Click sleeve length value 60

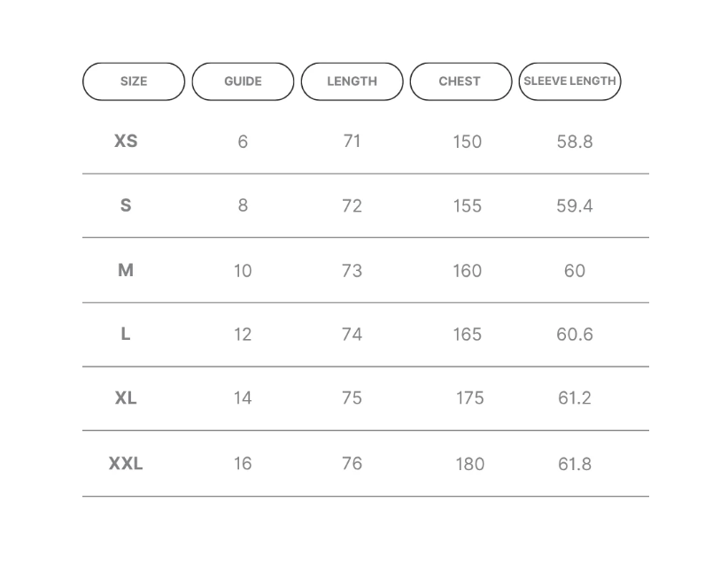pos(575,271)
